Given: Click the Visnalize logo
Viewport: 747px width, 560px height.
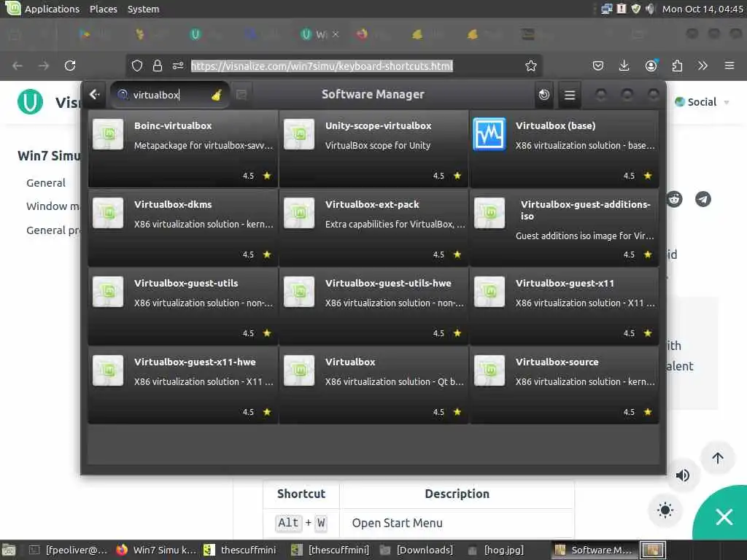Looking at the screenshot, I should point(30,102).
